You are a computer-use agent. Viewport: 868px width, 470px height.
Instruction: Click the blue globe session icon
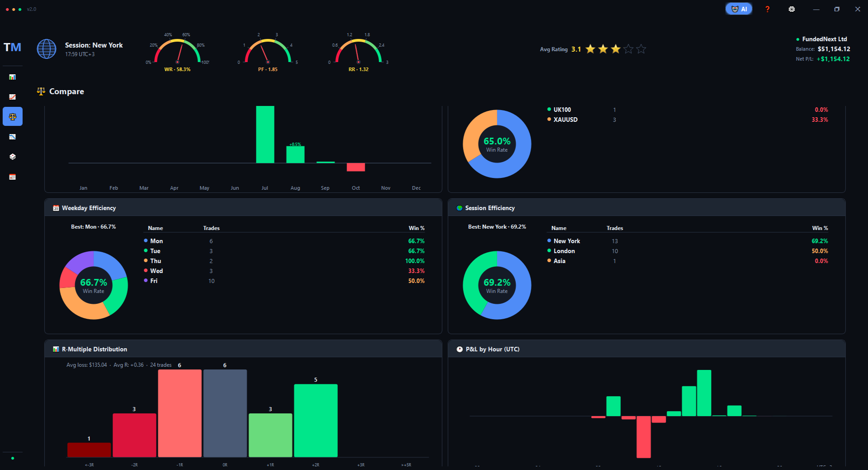click(x=47, y=49)
